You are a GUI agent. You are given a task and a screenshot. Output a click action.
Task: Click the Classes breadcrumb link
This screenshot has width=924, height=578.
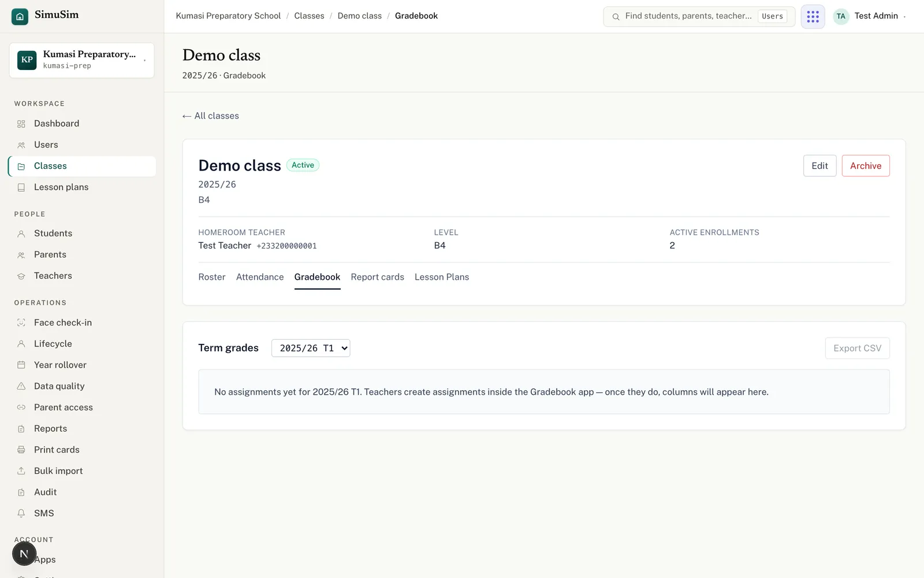309,16
